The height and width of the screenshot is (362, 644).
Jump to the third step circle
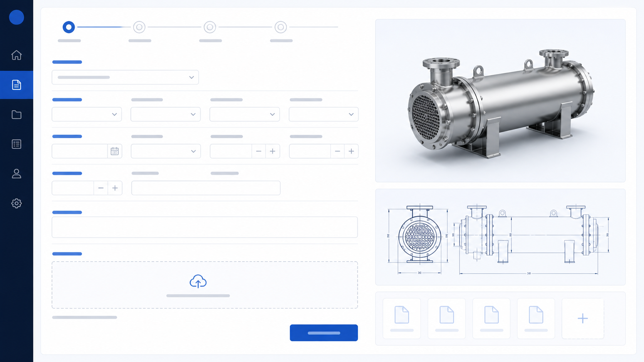(210, 27)
